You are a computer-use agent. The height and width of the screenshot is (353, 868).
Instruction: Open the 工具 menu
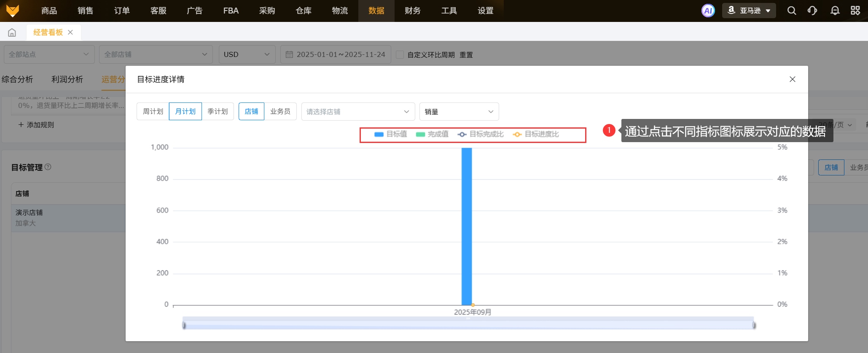pyautogui.click(x=449, y=11)
